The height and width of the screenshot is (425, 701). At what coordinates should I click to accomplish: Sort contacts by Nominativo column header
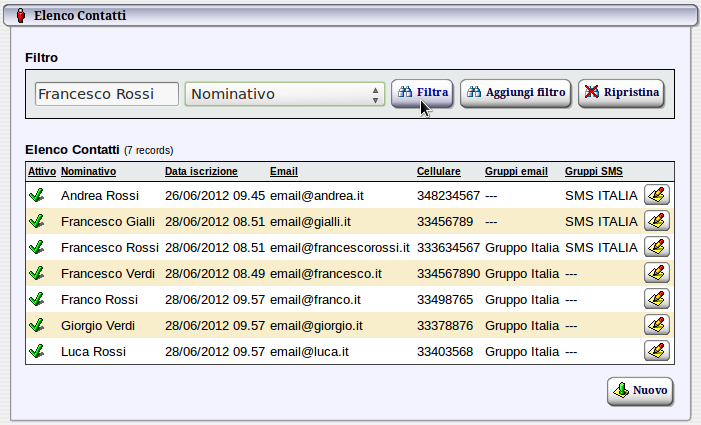coord(88,172)
